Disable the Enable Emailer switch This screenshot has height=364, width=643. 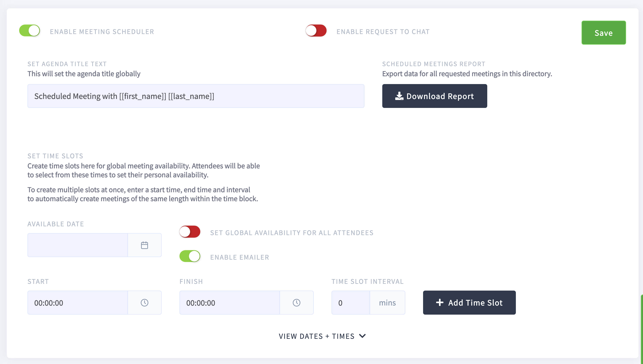(x=190, y=256)
